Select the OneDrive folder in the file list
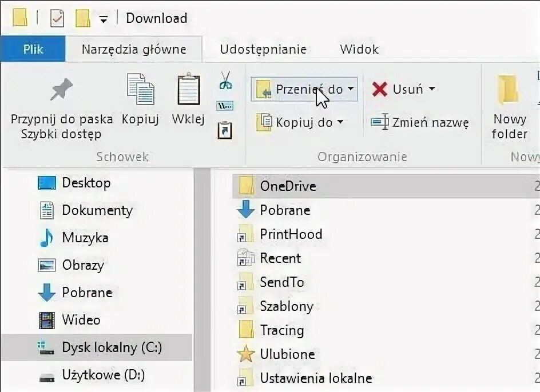This screenshot has width=540, height=392. (x=289, y=186)
